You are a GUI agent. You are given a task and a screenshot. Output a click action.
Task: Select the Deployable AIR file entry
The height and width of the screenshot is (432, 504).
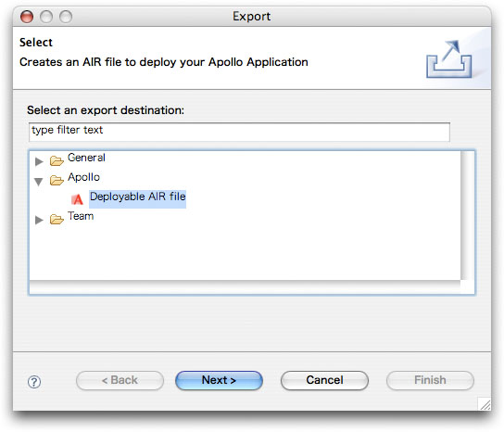click(x=137, y=197)
